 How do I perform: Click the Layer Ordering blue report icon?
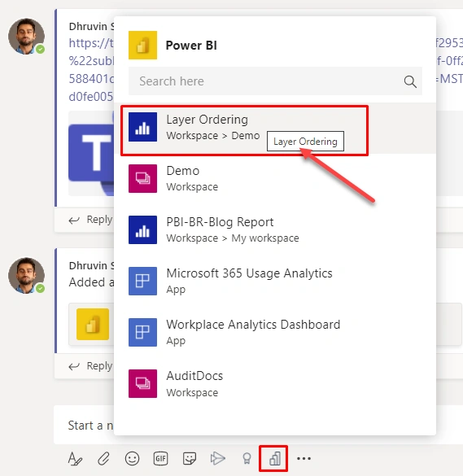pyautogui.click(x=142, y=127)
